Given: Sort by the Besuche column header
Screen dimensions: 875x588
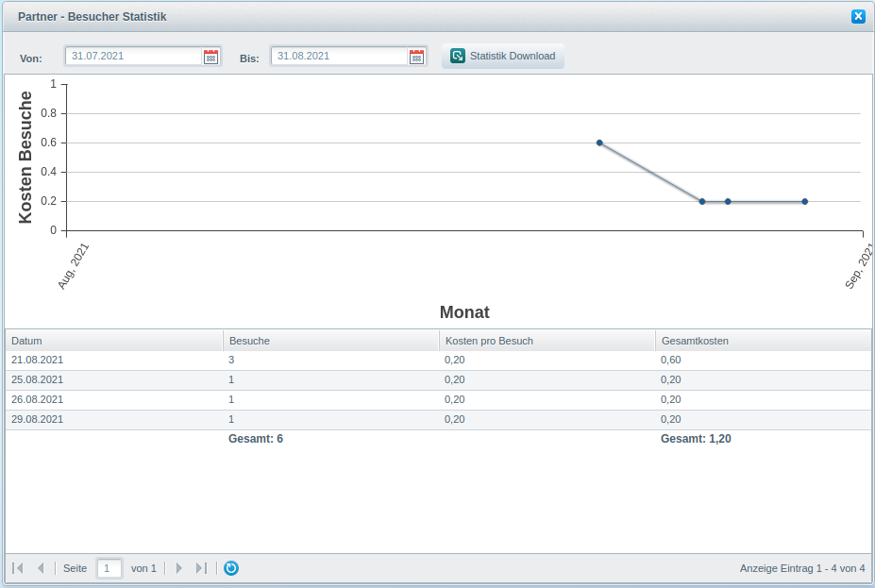Looking at the screenshot, I should click(x=330, y=341).
